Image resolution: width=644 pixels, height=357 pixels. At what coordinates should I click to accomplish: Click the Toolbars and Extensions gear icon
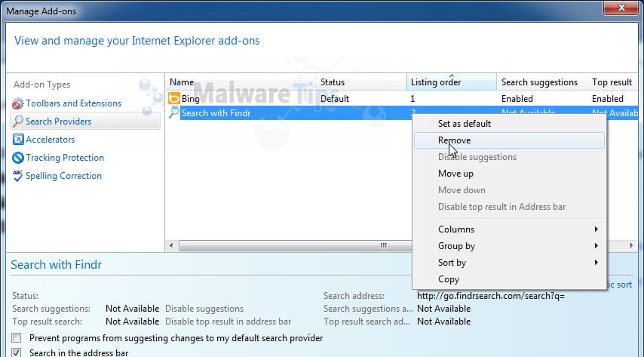17,103
